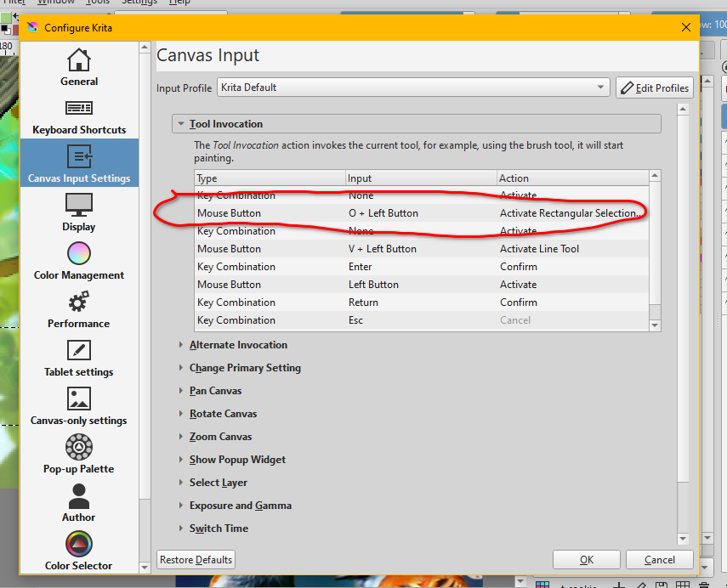727x588 pixels.
Task: Select the Left Button Activate row
Action: [x=422, y=285]
